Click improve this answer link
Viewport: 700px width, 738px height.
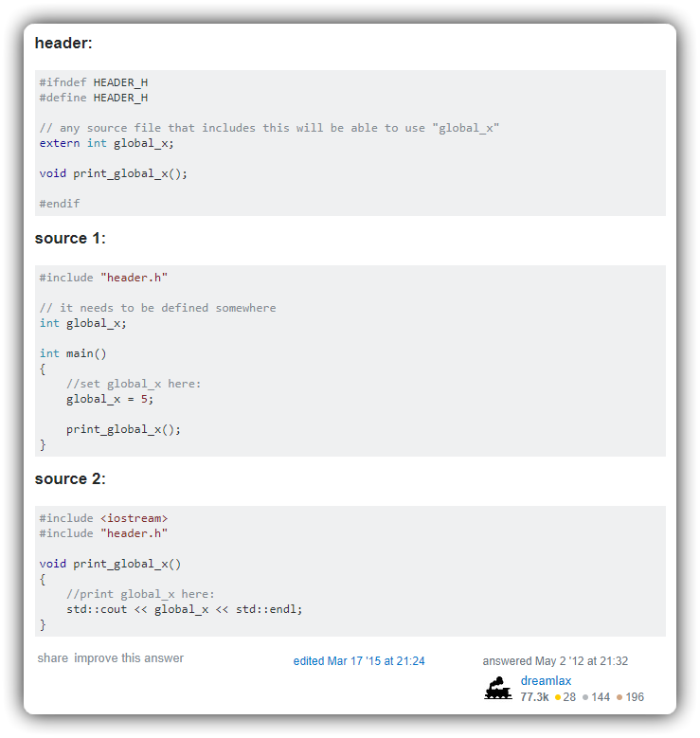tap(129, 658)
